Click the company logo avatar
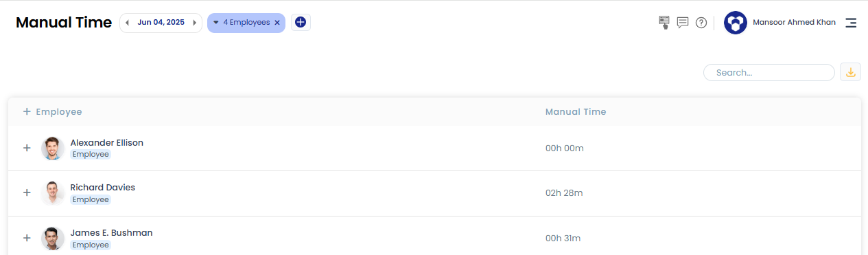 [x=736, y=23]
